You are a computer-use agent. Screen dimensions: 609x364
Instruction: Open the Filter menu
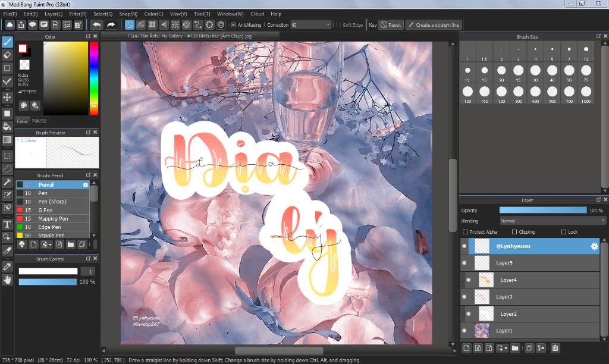78,14
